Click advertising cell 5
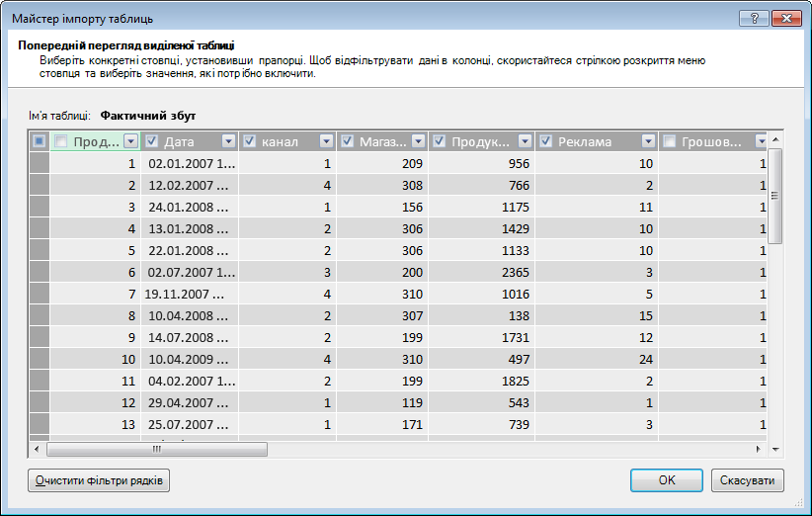This screenshot has height=516, width=812. click(x=597, y=294)
